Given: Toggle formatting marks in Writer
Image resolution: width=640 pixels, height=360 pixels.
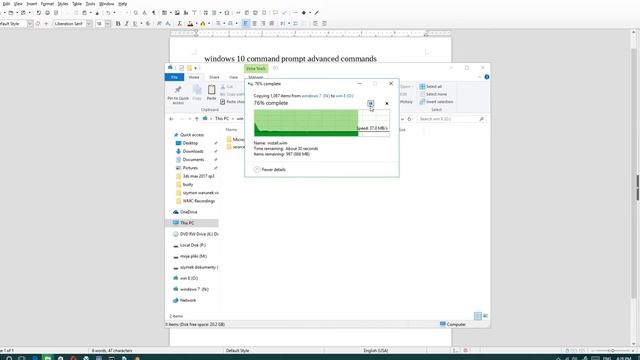Looking at the screenshot, I should click(x=154, y=13).
